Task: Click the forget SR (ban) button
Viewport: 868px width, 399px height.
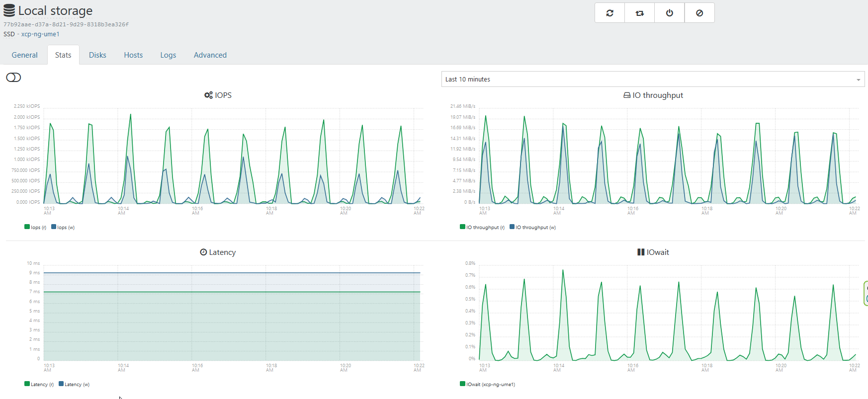Action: click(699, 13)
